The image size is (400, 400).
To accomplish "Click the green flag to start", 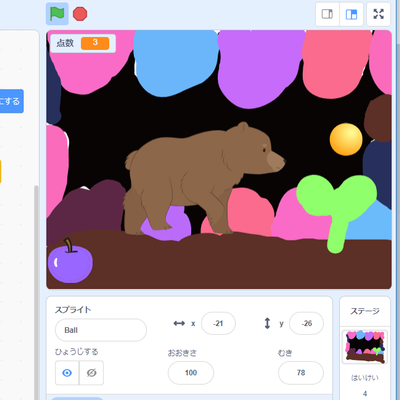I will click(57, 14).
